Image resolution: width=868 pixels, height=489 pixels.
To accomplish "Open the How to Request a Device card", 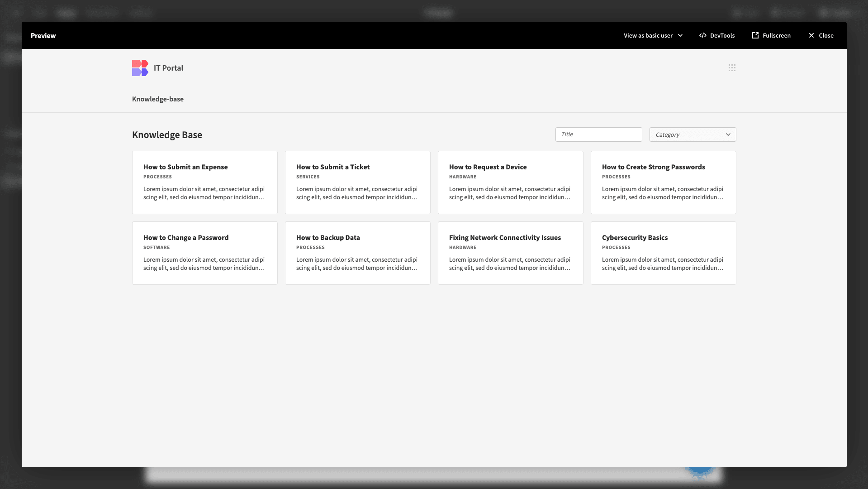I will [x=511, y=182].
